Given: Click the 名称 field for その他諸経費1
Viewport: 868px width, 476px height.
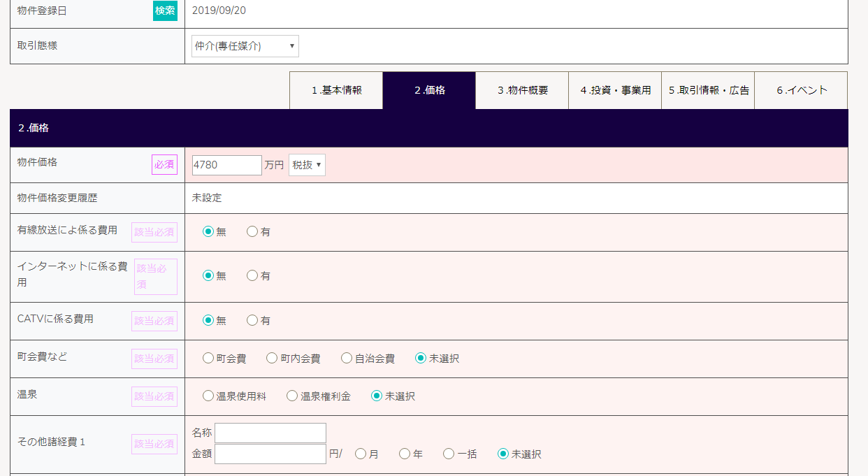Looking at the screenshot, I should [x=270, y=433].
